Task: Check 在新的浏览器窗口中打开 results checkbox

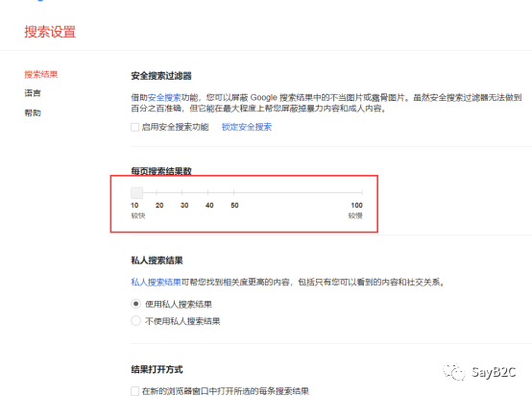Action: 135,390
